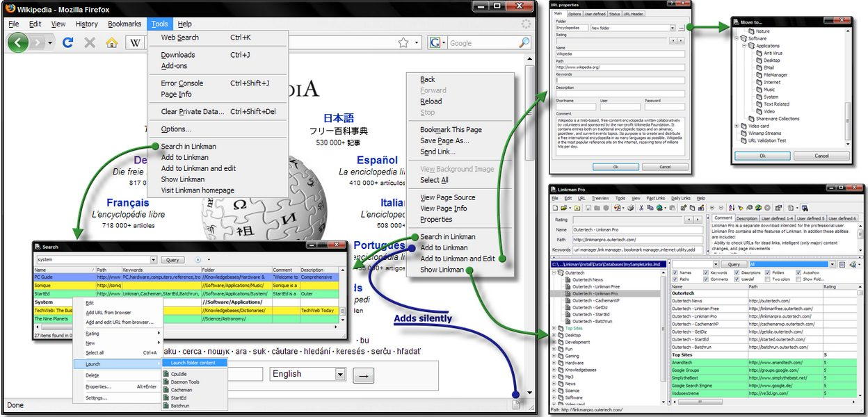Click the New document icon in Linkman Pro toolbar

[556, 208]
